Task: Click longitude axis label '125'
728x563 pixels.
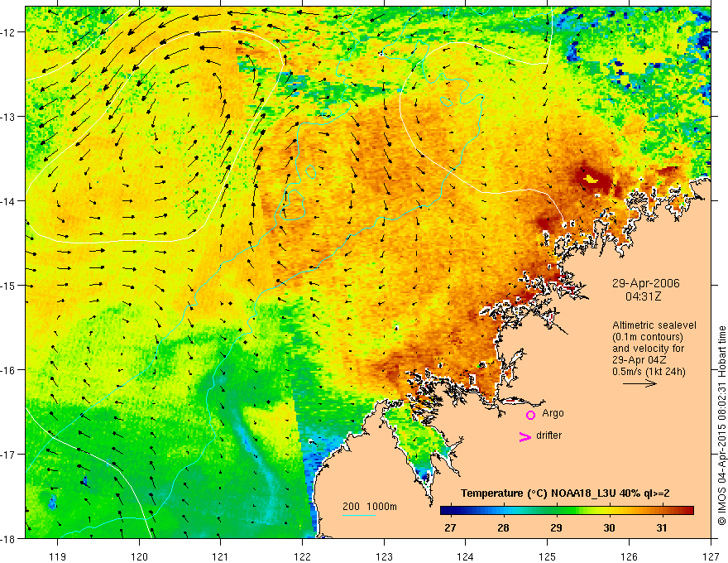Action: 548,556
